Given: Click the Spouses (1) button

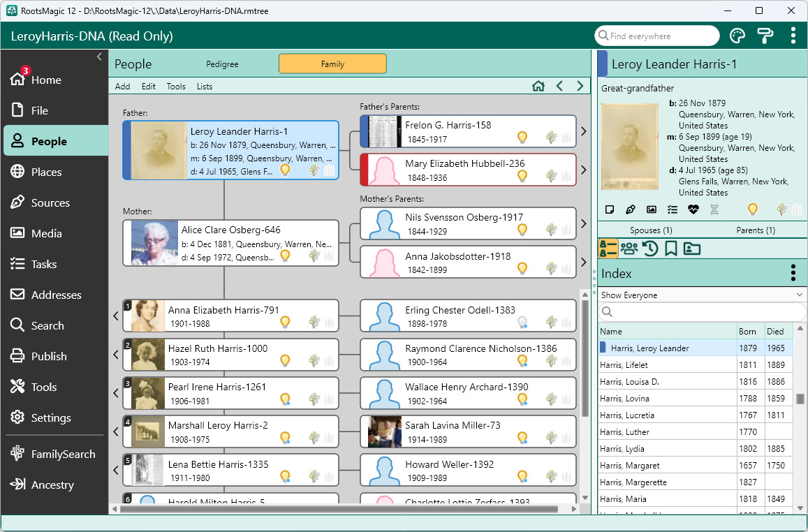Looking at the screenshot, I should (651, 230).
